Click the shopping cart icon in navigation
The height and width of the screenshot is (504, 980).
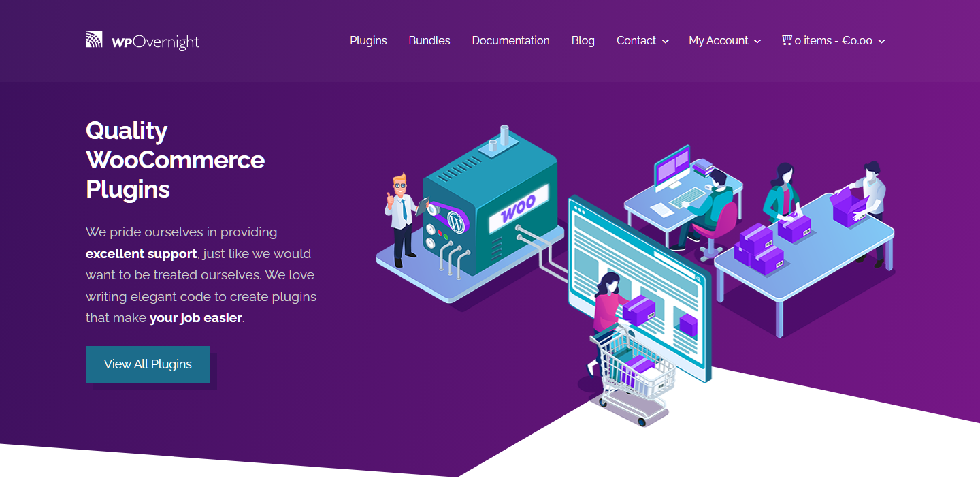[787, 40]
